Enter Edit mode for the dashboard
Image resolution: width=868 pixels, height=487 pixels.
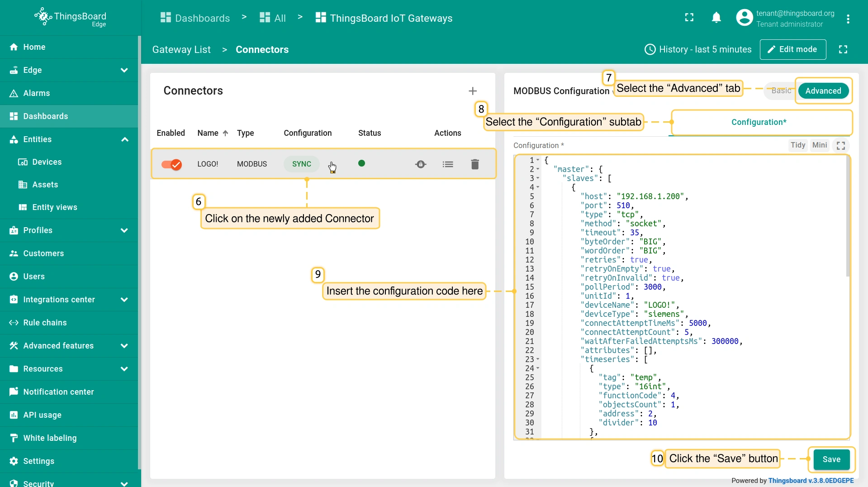[792, 49]
